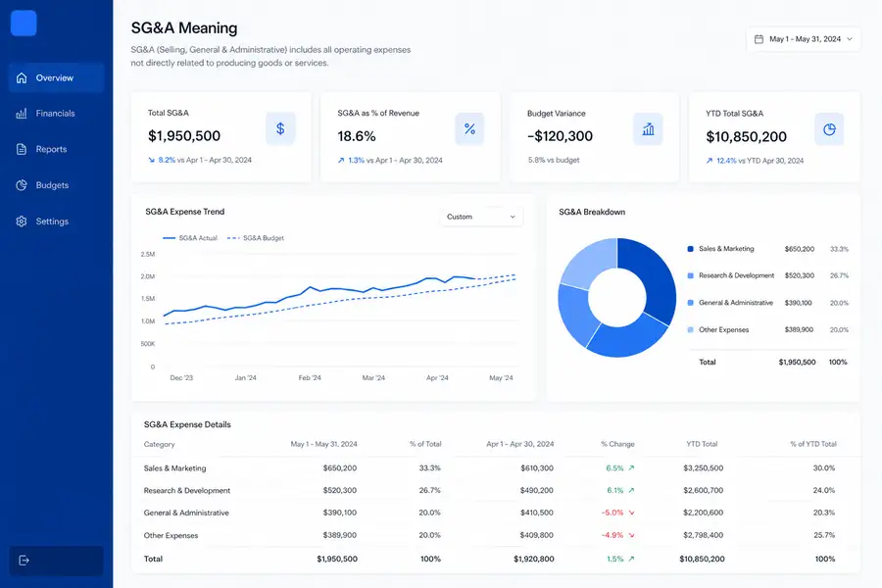The width and height of the screenshot is (882, 588).
Task: Click green arrow beside 6.5% change
Action: click(x=631, y=467)
